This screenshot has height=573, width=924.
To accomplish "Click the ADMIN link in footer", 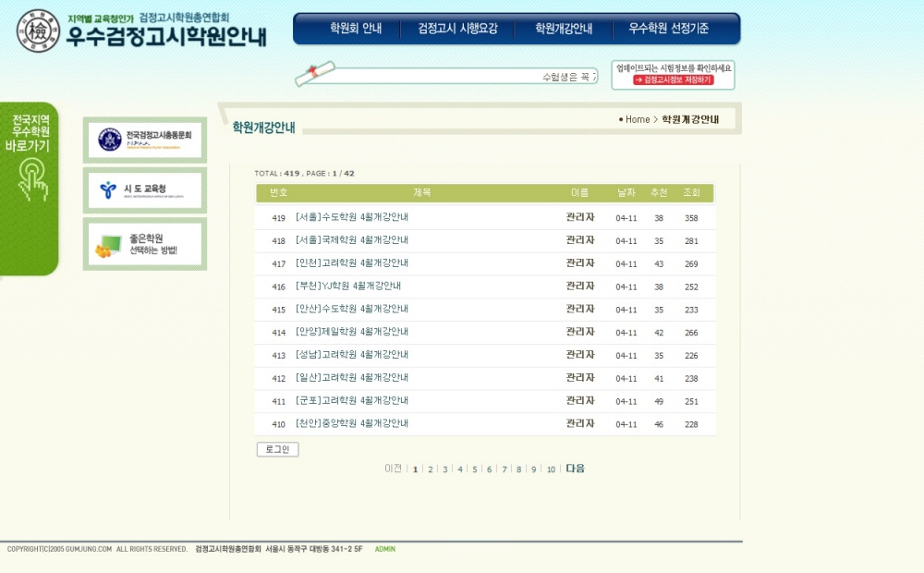I will [x=384, y=549].
